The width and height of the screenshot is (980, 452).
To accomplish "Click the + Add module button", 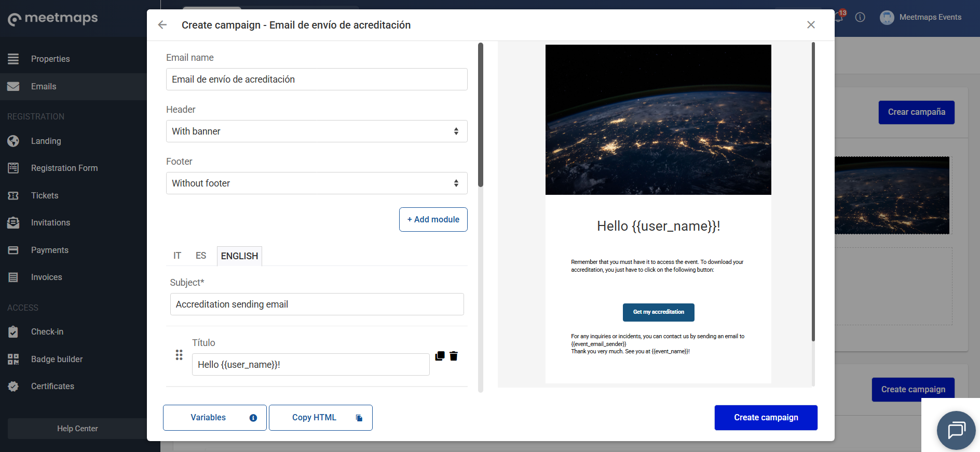I will click(x=433, y=219).
